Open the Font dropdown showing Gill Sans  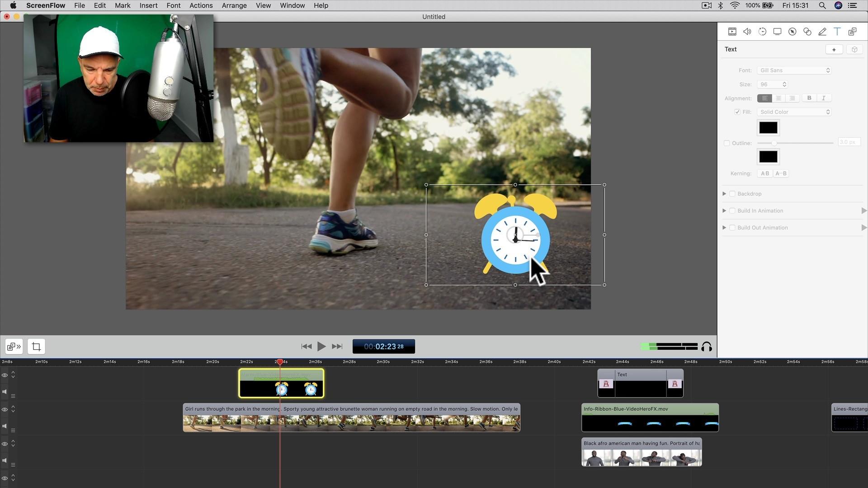794,70
